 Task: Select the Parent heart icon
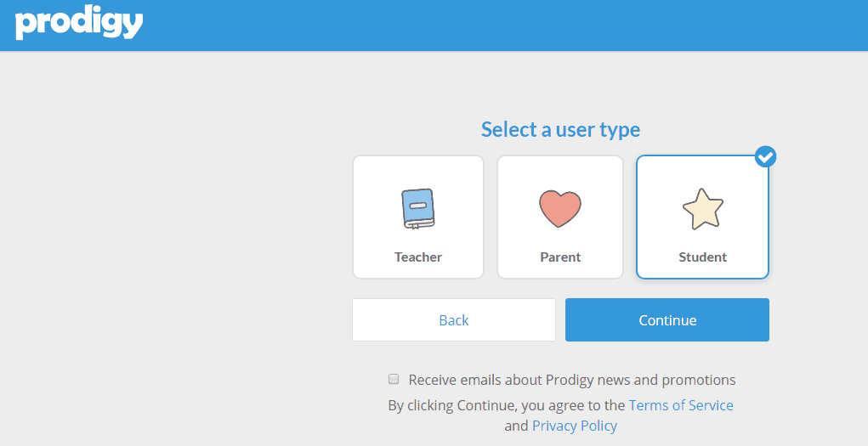[x=560, y=209]
